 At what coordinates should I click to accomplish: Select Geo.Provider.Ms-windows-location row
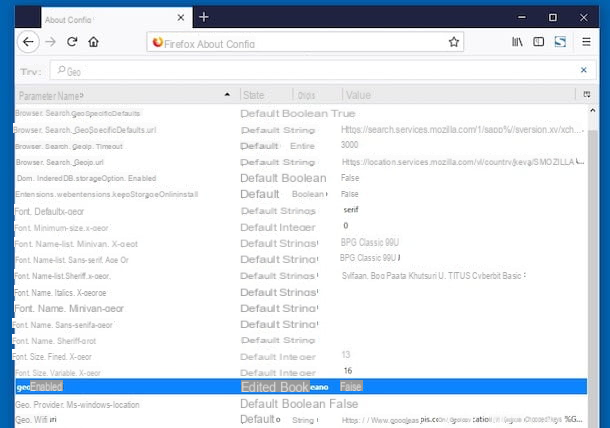301,404
